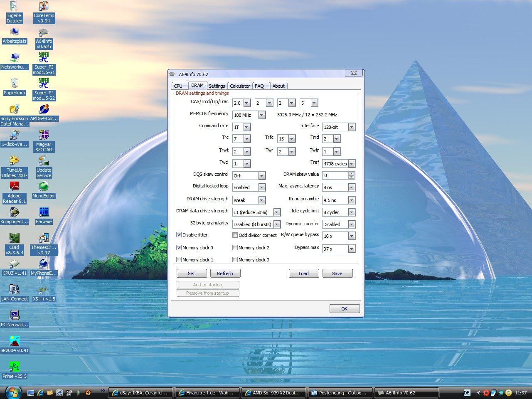This screenshot has width=532, height=399.
Task: Select the CPUZ v1.41 desktop icon
Action: tap(15, 267)
